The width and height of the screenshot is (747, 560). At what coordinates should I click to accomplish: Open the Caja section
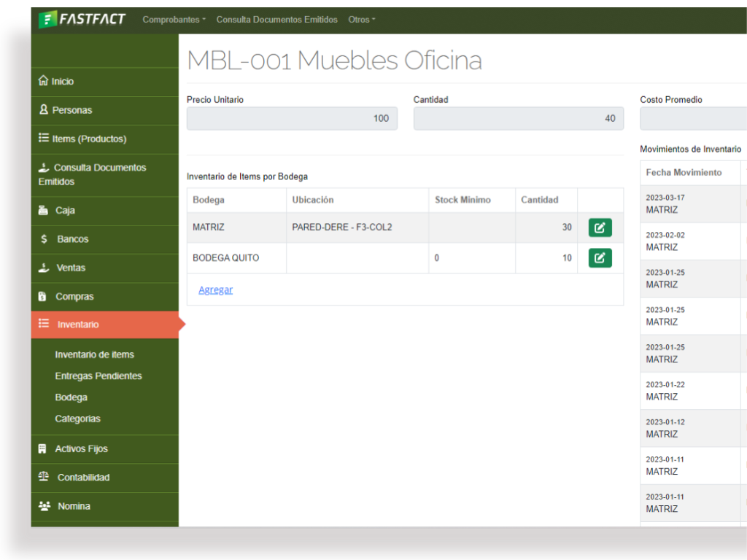tap(105, 210)
